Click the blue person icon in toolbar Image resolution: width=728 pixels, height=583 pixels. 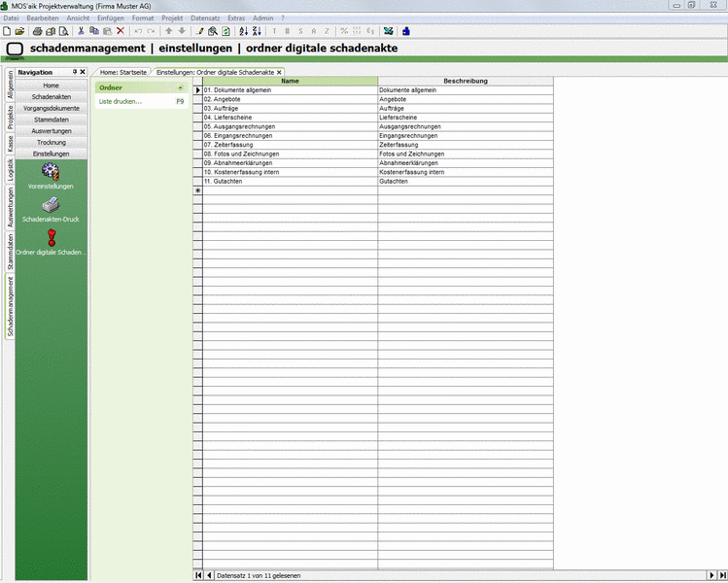point(406,31)
